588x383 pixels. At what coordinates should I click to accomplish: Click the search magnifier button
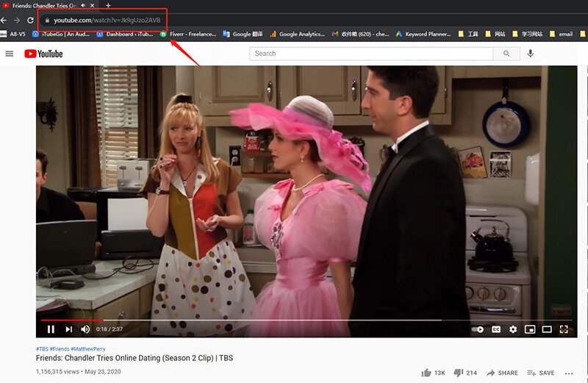(506, 54)
